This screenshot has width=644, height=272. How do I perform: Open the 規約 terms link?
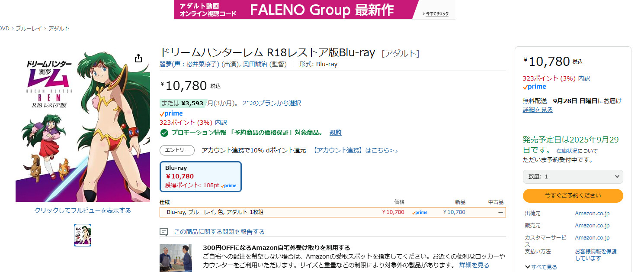coord(336,133)
